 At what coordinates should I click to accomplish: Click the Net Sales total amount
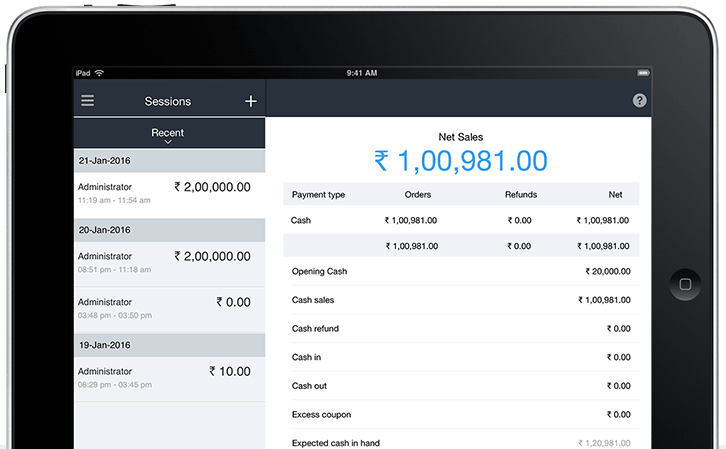point(460,160)
